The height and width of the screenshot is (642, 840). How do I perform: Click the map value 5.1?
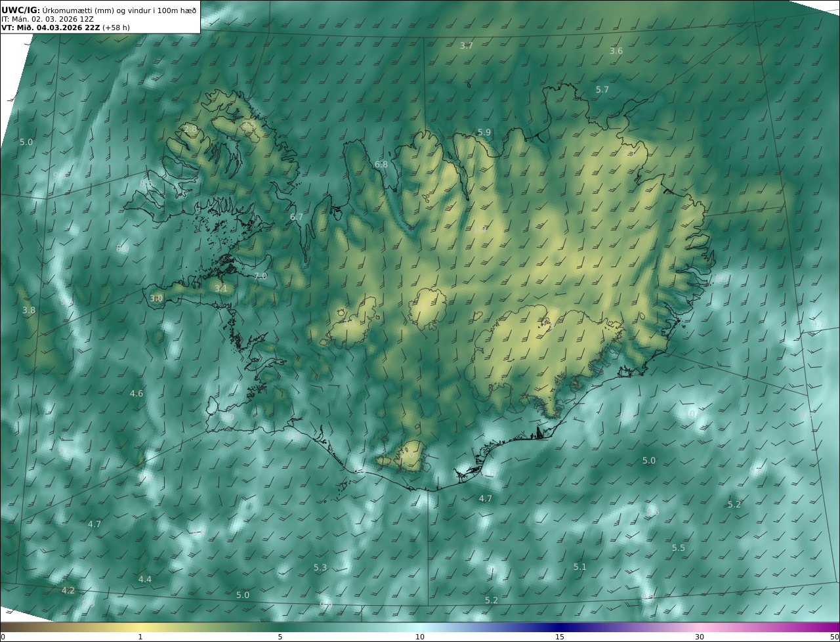(x=580, y=567)
